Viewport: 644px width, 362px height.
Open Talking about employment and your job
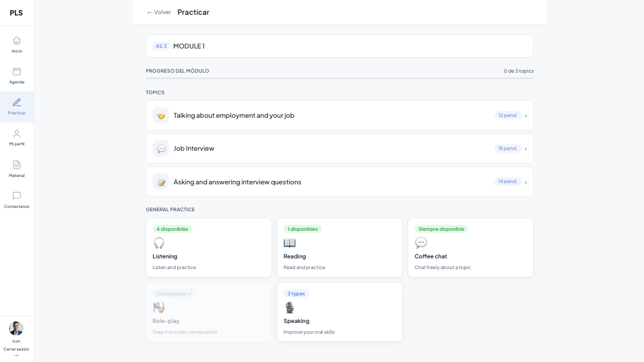[340, 115]
